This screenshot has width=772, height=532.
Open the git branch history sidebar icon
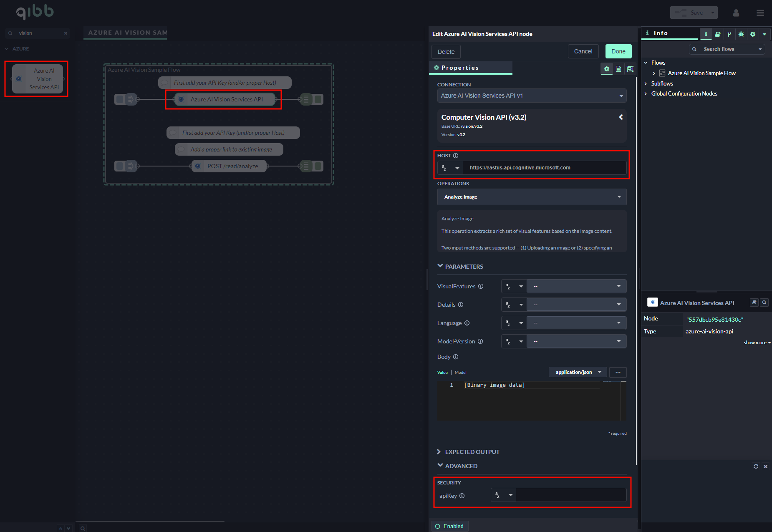(729, 34)
